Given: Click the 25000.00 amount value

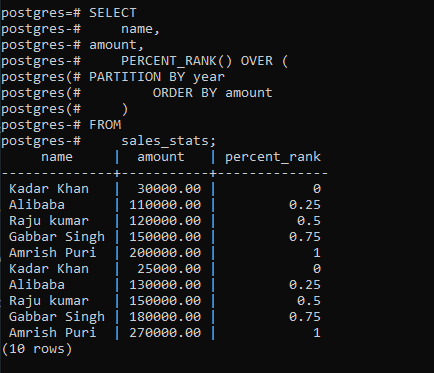Looking at the screenshot, I should pyautogui.click(x=169, y=269).
